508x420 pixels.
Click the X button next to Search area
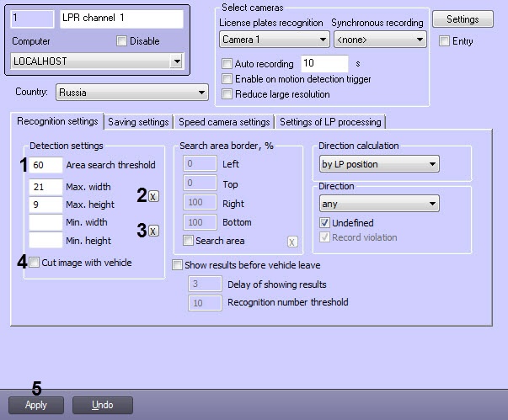292,242
